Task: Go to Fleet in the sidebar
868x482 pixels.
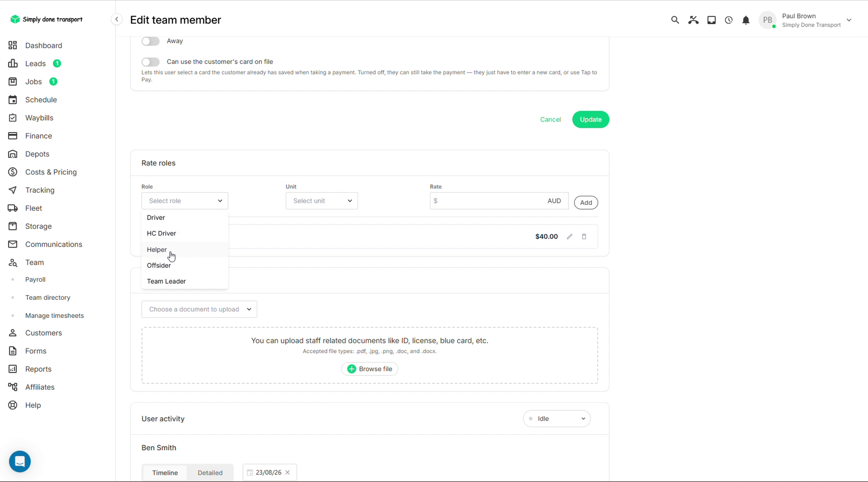Action: pyautogui.click(x=34, y=208)
